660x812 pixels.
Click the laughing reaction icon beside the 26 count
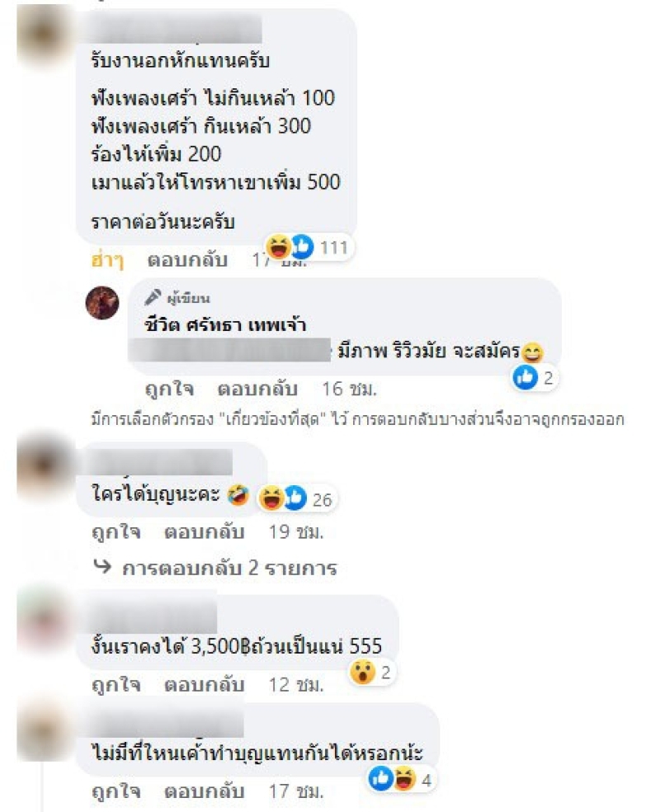pos(271,498)
